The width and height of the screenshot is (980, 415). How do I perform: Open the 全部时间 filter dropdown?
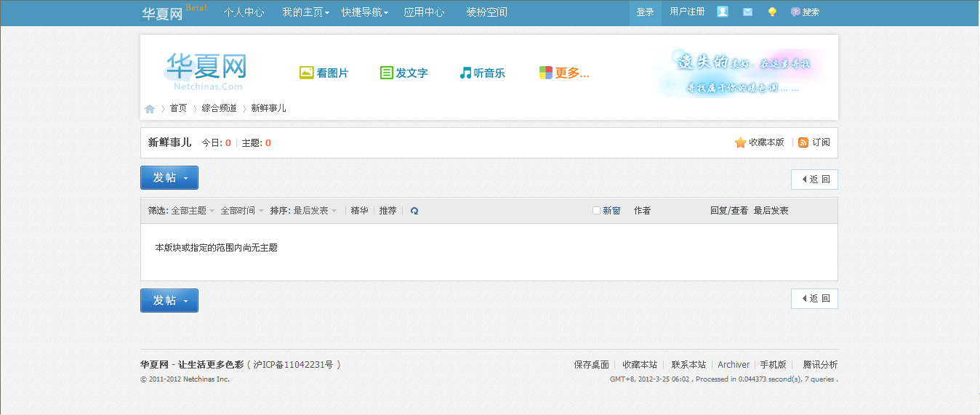click(242, 211)
